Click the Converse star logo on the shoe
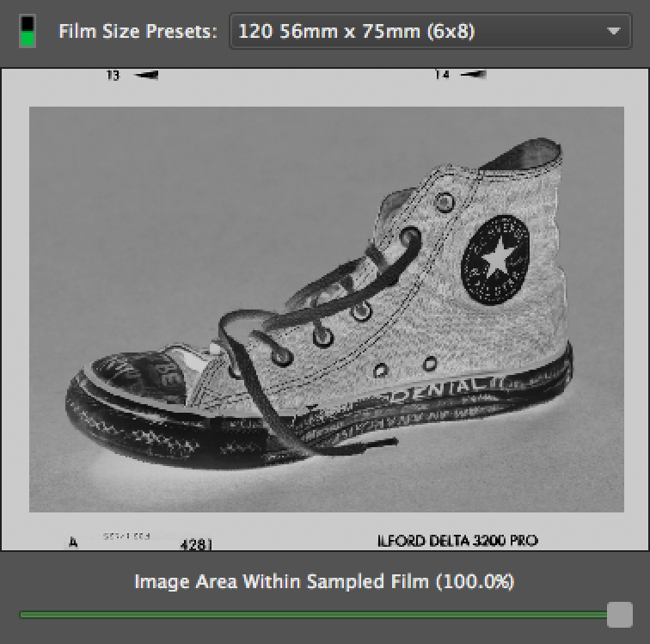The width and height of the screenshot is (650, 644). (x=496, y=260)
